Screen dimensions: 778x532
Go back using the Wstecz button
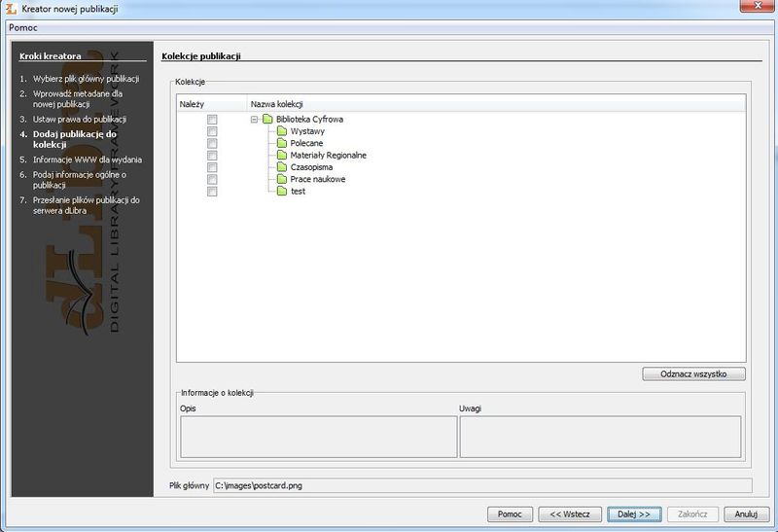pos(568,514)
